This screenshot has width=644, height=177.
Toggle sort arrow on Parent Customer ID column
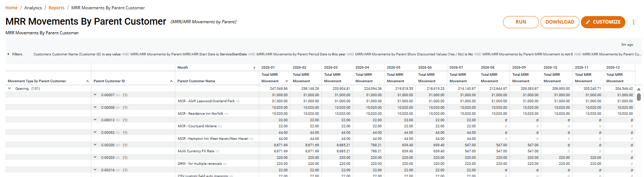171,81
